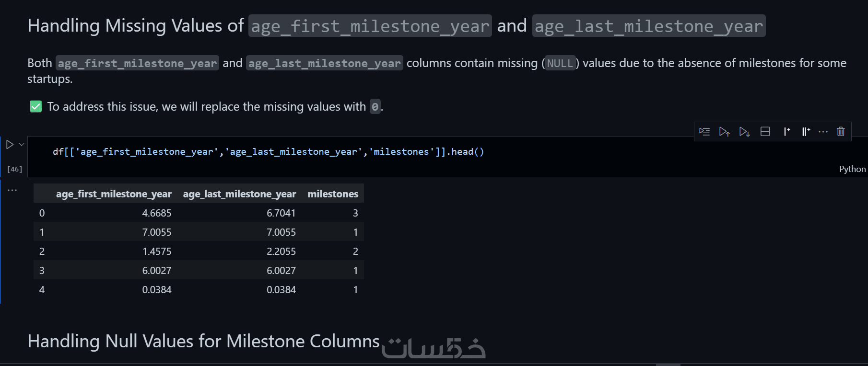Screen dimensions: 868x366
Task: Split the cell using the toolbar icon
Action: pyautogui.click(x=765, y=131)
